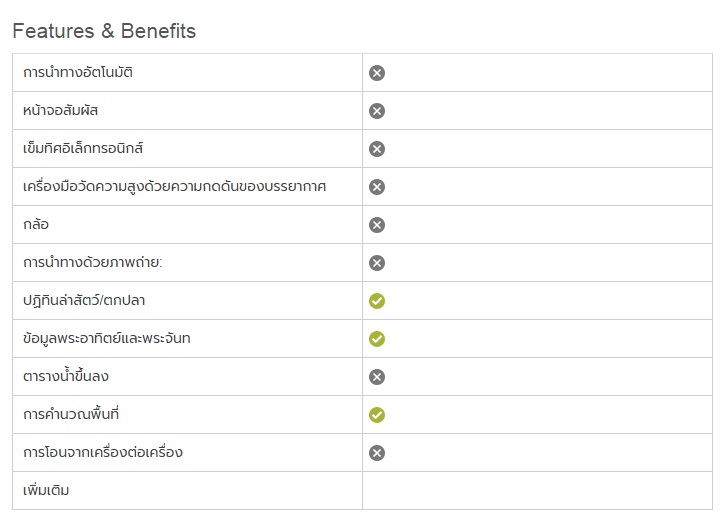This screenshot has height=527, width=728.
Task: Click X icon in barometric altimeter row
Action: click(x=377, y=187)
